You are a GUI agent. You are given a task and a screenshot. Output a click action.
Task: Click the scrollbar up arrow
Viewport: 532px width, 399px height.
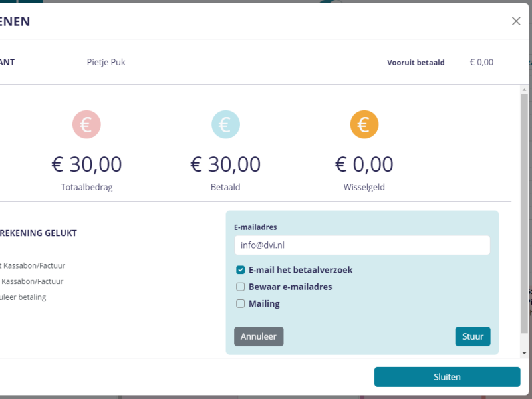524,90
